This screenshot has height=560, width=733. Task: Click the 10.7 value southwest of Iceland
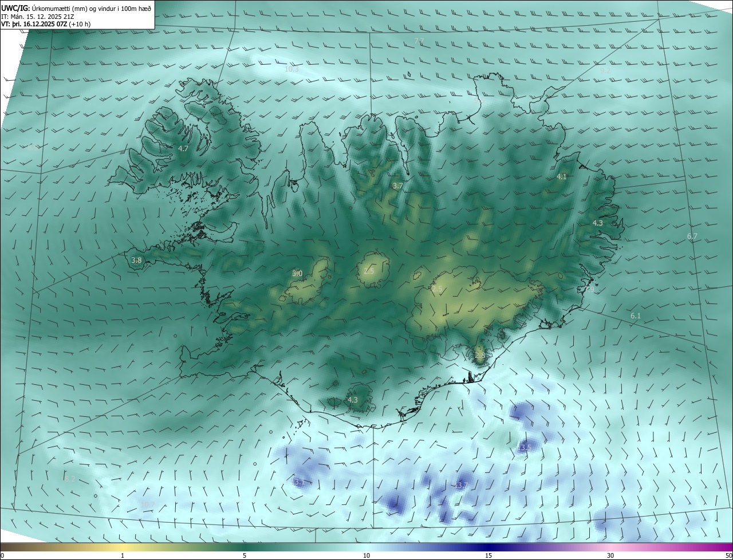(x=148, y=505)
